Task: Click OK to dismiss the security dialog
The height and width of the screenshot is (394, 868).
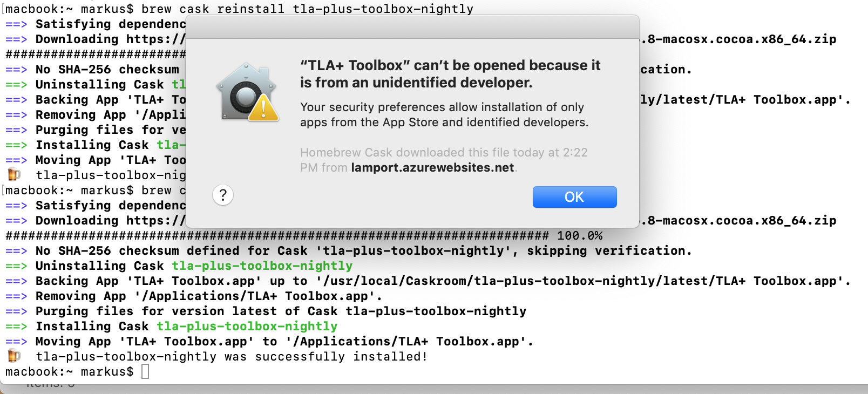Action: point(574,197)
